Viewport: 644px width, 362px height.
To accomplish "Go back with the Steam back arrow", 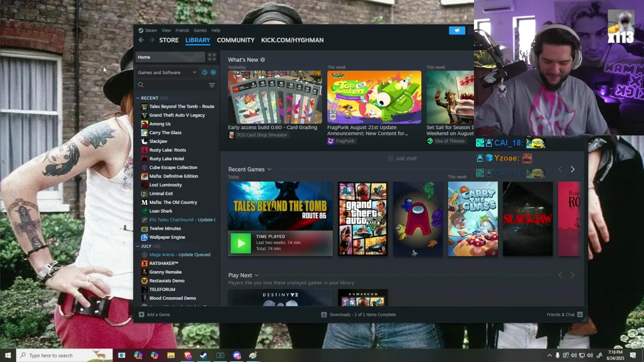I will [141, 40].
